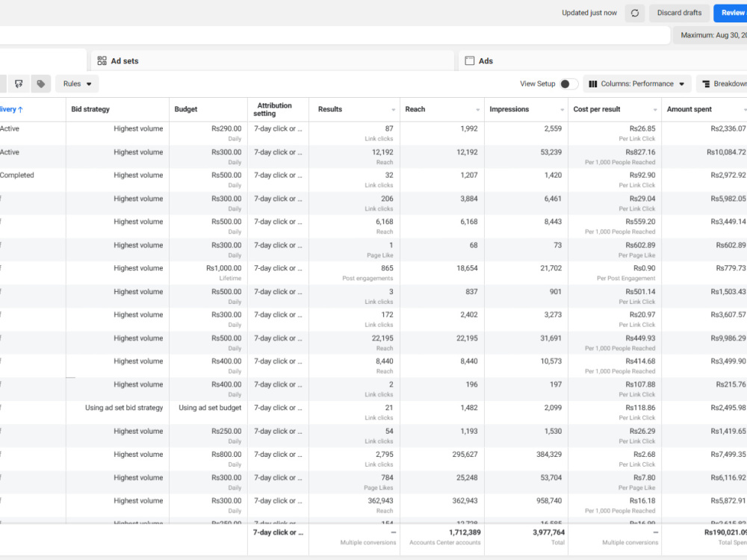Click the 12,192 Reach results value
Screen dimensions: 747x560
click(x=382, y=152)
